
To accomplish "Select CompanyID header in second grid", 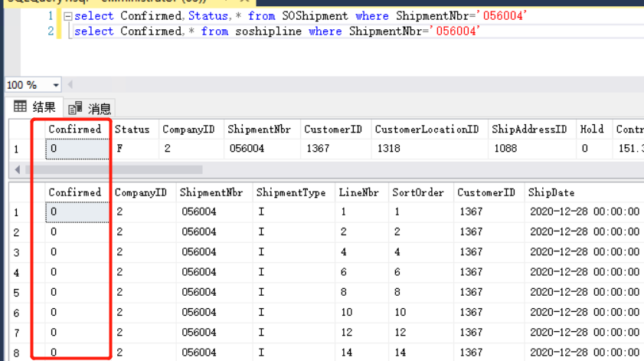I will pyautogui.click(x=143, y=192).
